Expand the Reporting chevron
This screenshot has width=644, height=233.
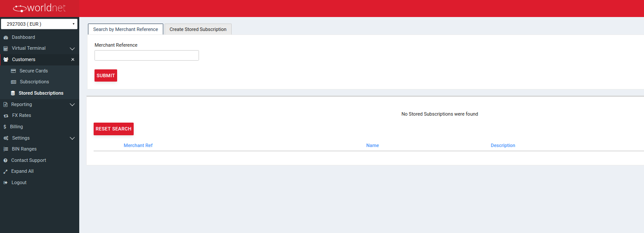click(x=73, y=105)
